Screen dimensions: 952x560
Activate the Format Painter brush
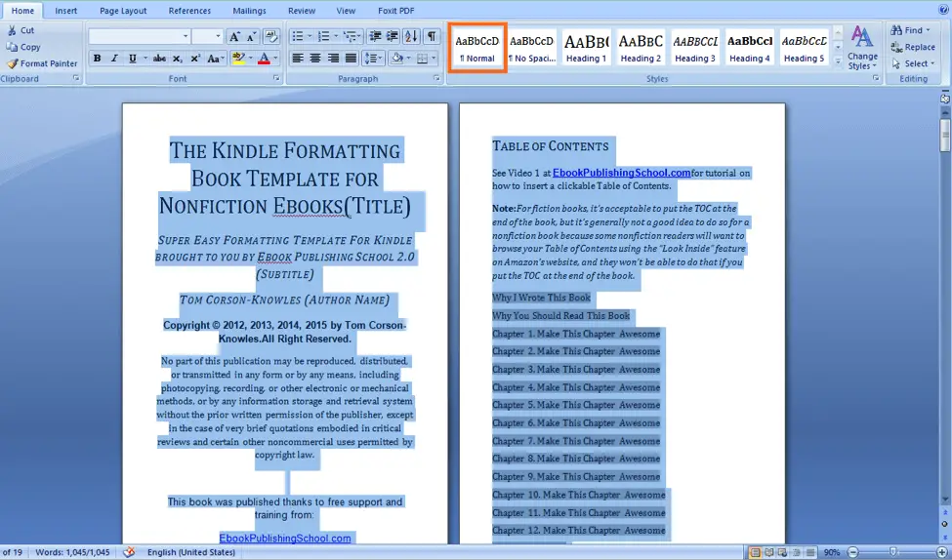[x=12, y=63]
